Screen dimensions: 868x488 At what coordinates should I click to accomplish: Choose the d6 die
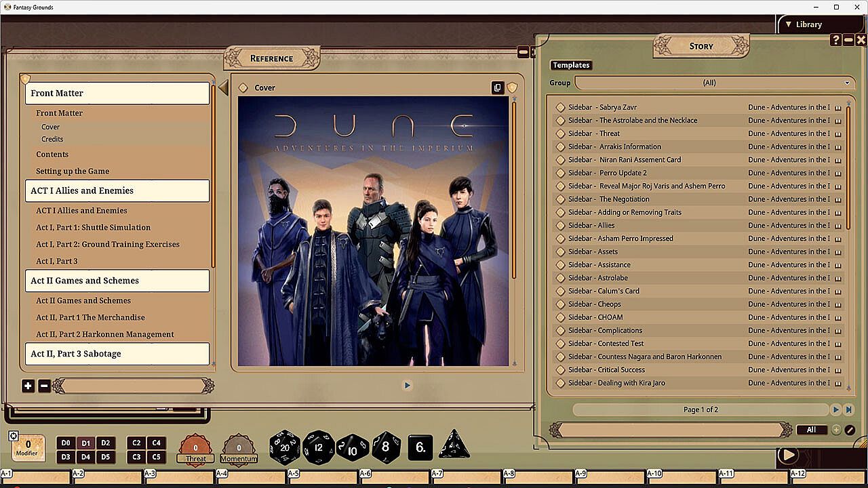tap(420, 447)
